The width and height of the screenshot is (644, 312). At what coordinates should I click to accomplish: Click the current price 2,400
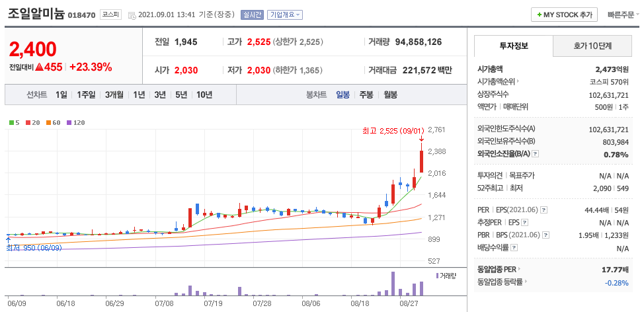click(x=32, y=50)
